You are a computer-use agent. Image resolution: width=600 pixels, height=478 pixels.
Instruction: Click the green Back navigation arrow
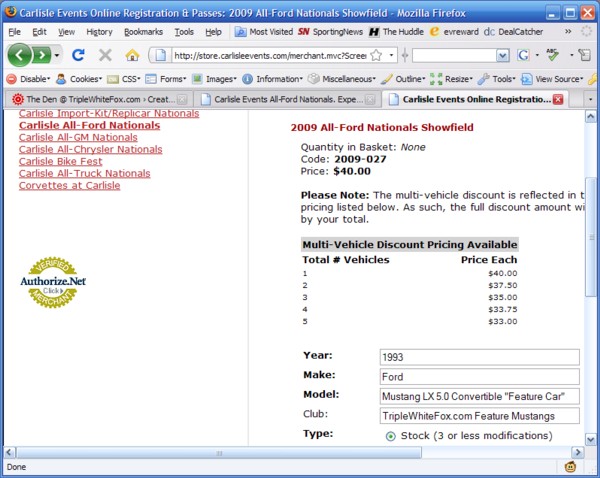tap(19, 55)
